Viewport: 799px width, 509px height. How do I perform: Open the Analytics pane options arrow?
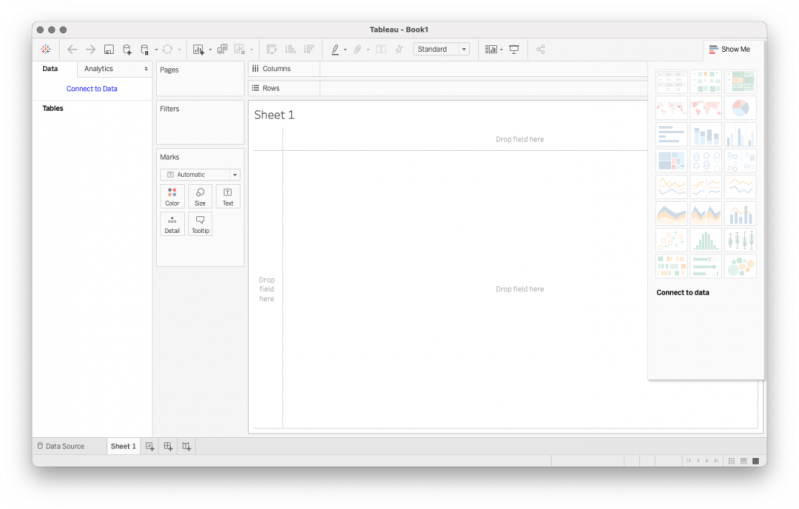146,69
